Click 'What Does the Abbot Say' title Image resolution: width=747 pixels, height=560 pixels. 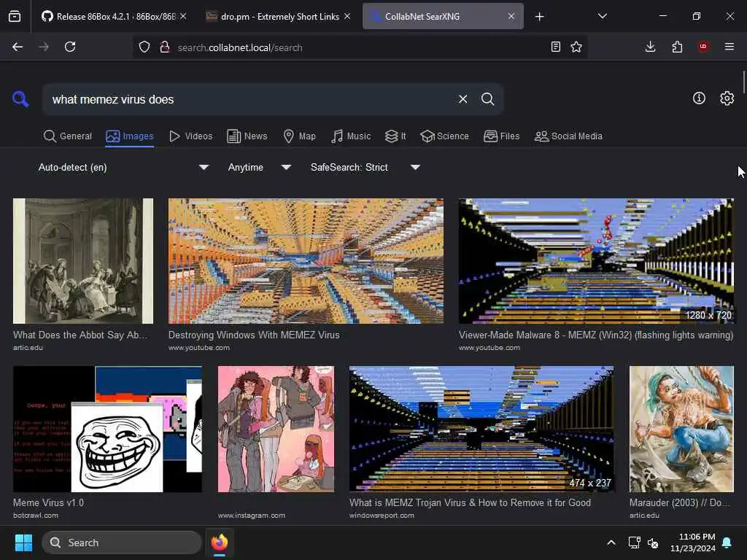tap(80, 335)
